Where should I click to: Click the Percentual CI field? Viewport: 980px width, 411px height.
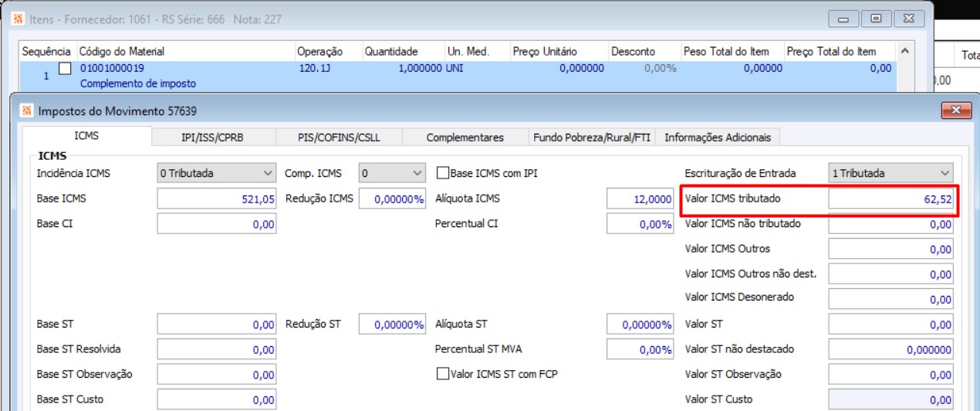640,224
